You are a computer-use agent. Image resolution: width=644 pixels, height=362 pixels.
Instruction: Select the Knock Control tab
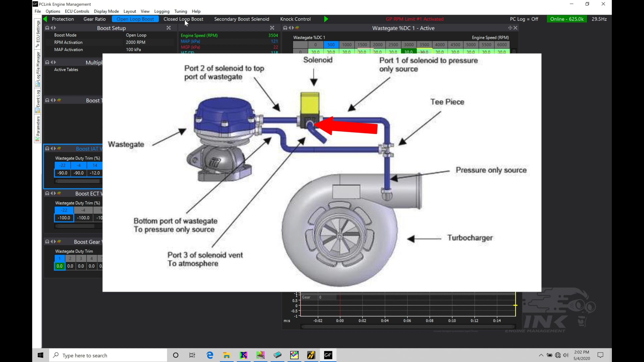295,19
